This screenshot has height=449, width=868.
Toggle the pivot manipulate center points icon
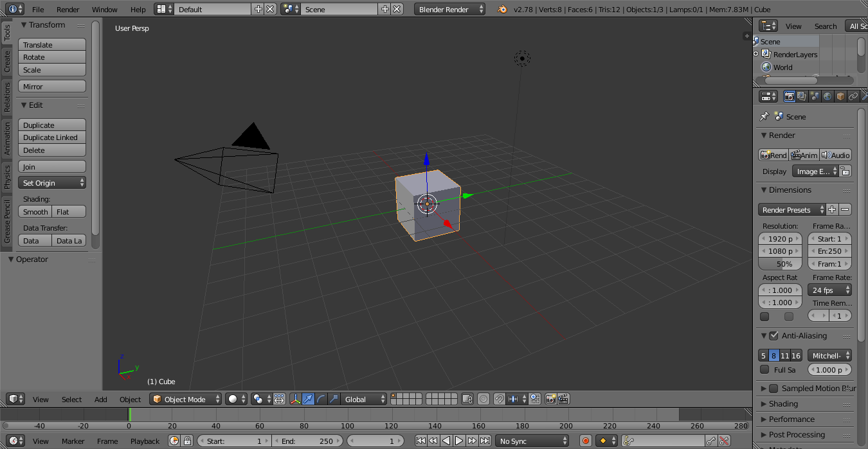[280, 399]
